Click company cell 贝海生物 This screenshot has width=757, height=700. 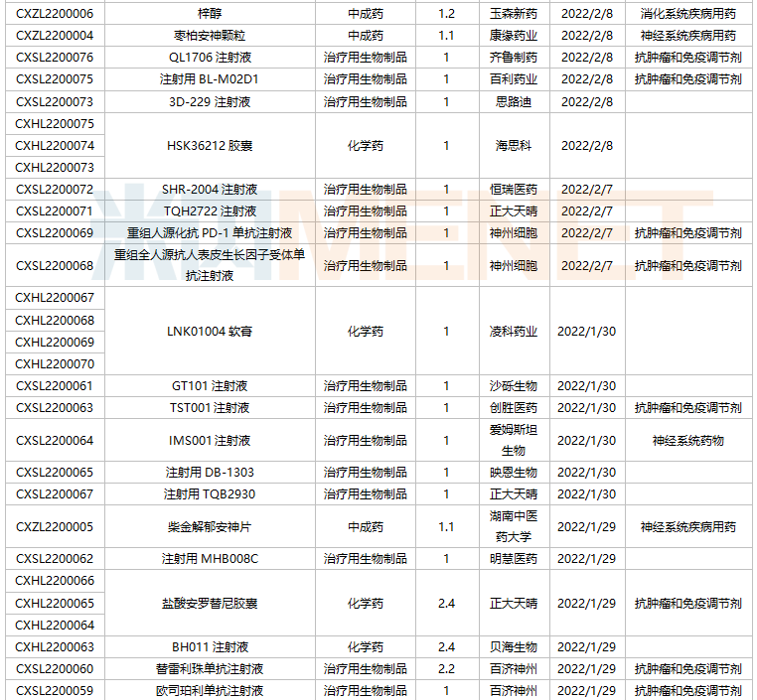(514, 647)
